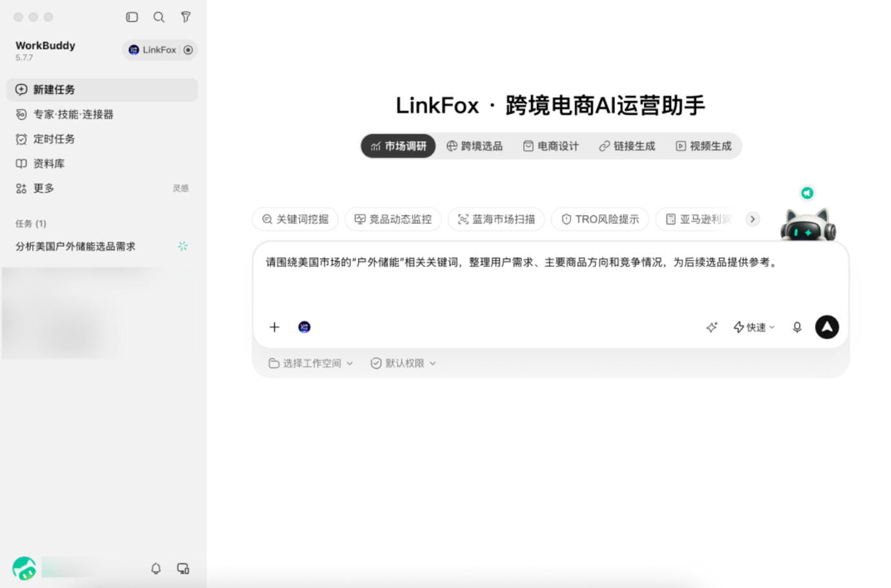Expand the 更多 menu item
The image size is (891, 588).
[x=102, y=188]
